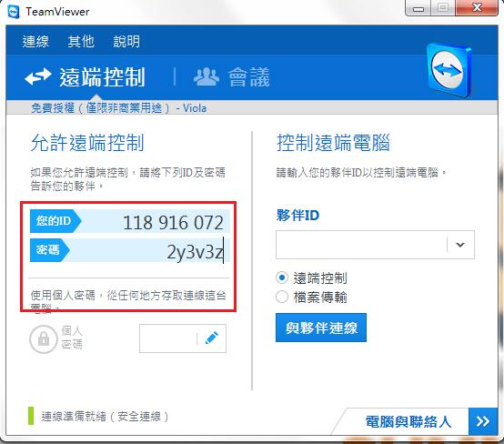Expand the computers and contacts panel arrows
Screen dimensions: 504x444
(483, 421)
